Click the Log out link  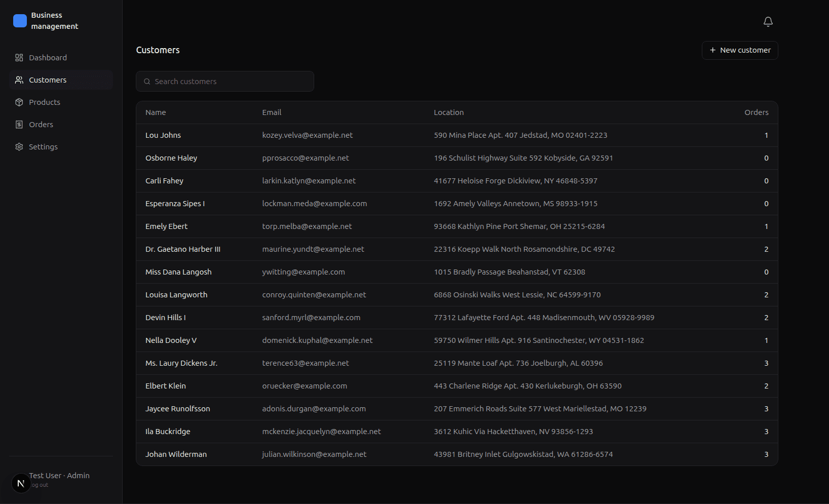click(x=39, y=485)
